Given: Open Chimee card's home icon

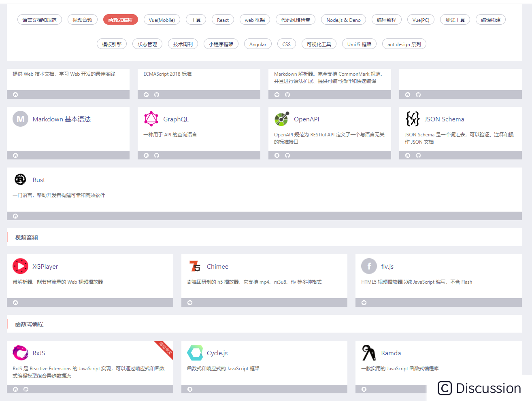Looking at the screenshot, I should coord(190,303).
